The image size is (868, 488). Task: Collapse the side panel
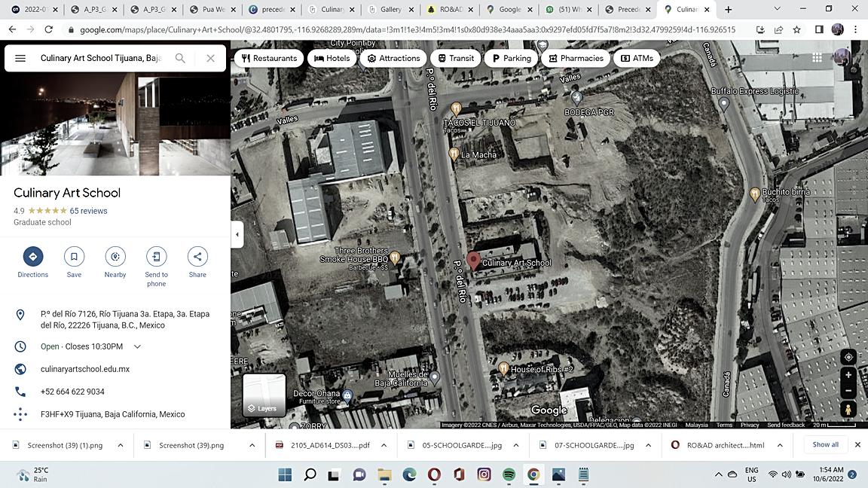coord(237,234)
